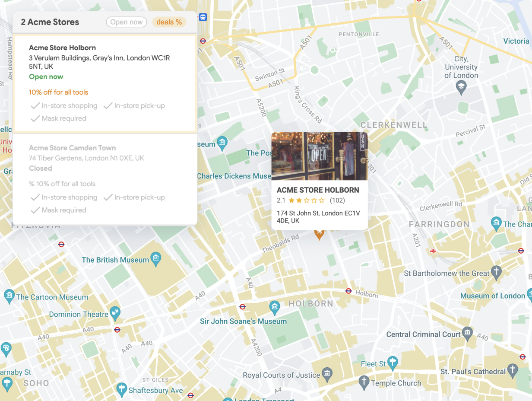Image resolution: width=532 pixels, height=401 pixels.
Task: Click the 74 Tiber Gardens address
Action: [x=86, y=158]
